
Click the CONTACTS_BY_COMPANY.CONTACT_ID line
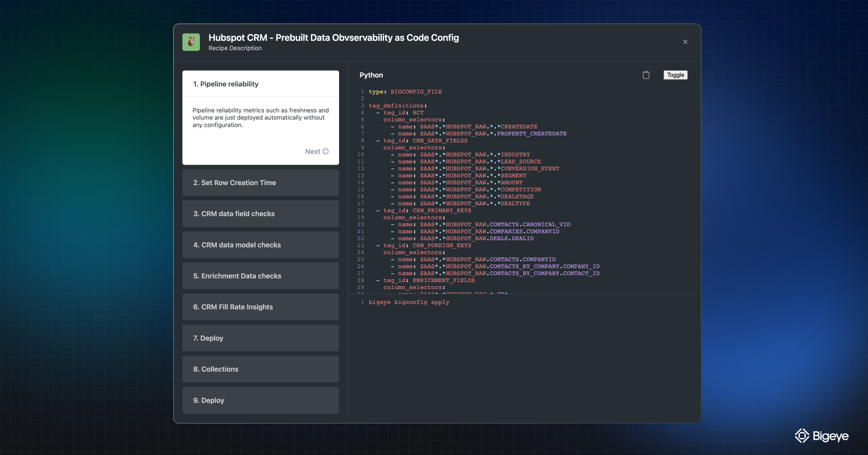tap(495, 273)
